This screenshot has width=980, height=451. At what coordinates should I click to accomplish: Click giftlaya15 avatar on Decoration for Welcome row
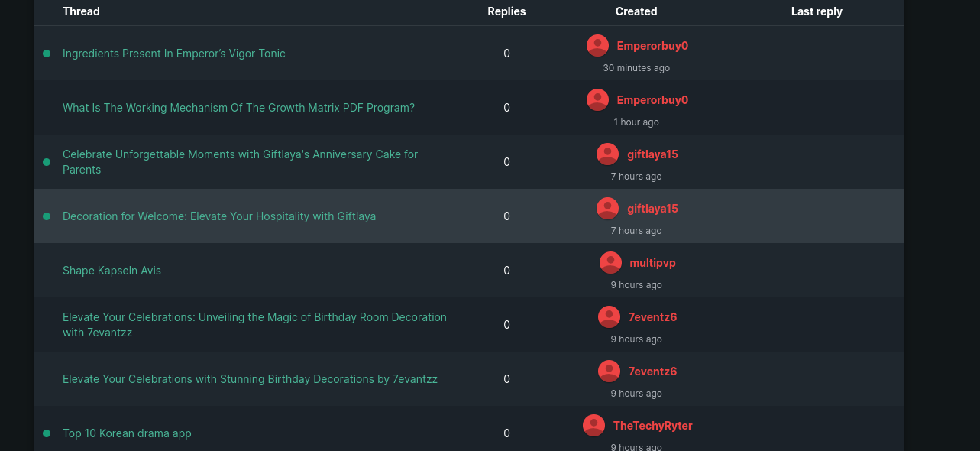pyautogui.click(x=607, y=209)
